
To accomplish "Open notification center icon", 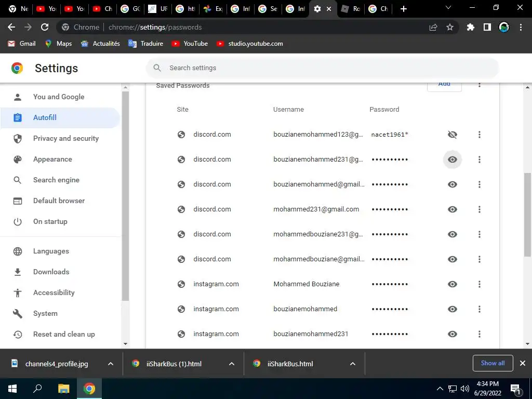I will (x=516, y=389).
